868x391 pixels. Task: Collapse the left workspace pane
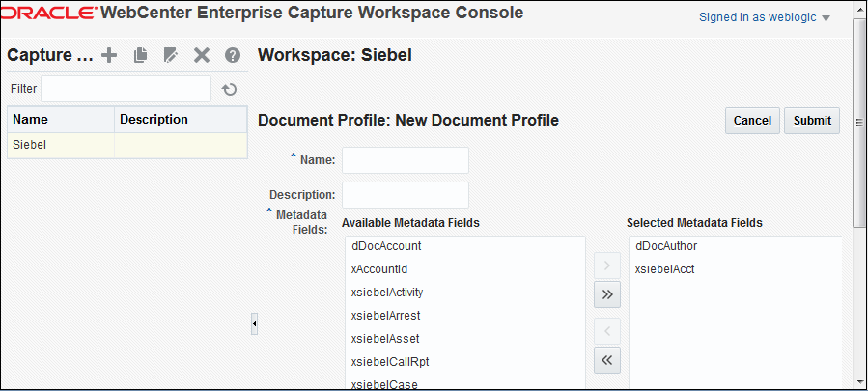(x=254, y=324)
